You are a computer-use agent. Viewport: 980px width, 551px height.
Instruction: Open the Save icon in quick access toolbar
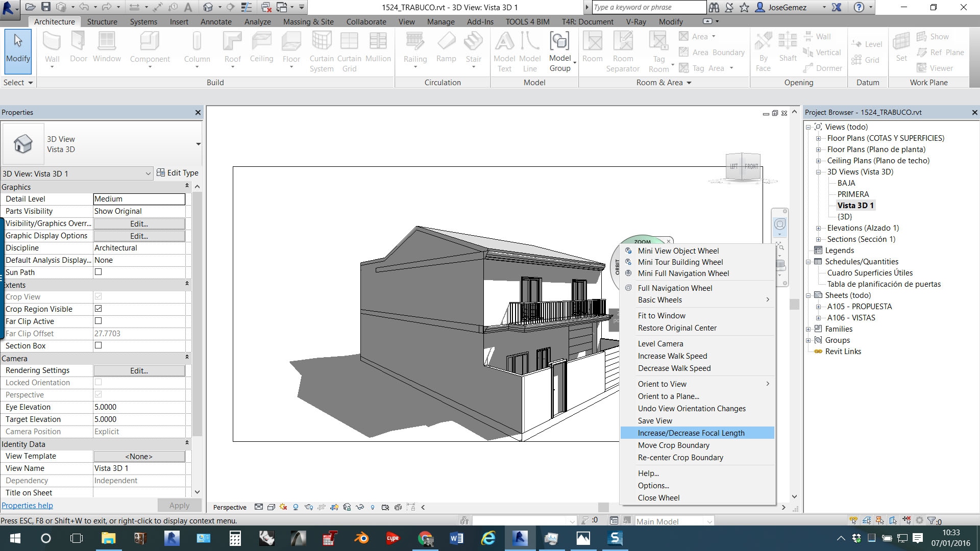tap(46, 7)
